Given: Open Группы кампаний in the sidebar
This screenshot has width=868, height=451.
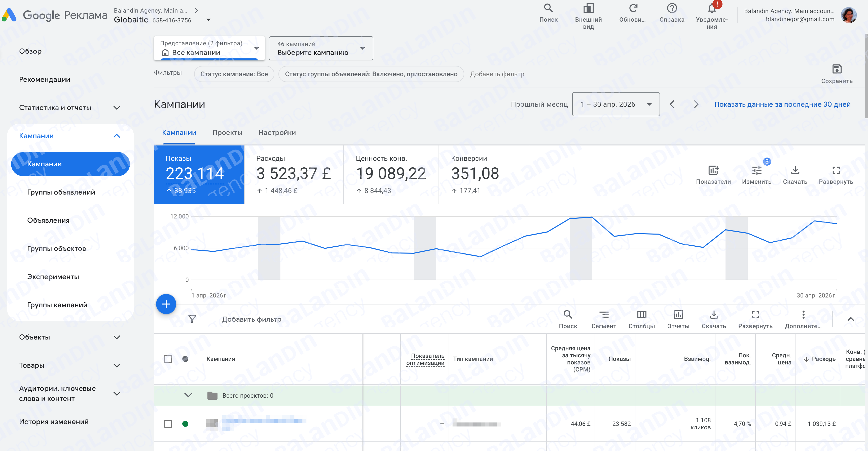Looking at the screenshot, I should coord(57,305).
